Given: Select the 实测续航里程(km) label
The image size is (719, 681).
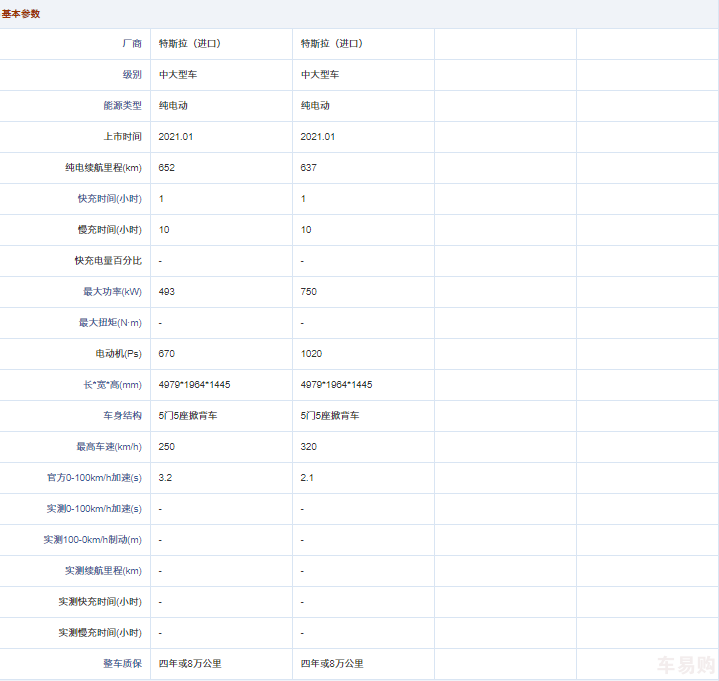Looking at the screenshot, I should 104,570.
